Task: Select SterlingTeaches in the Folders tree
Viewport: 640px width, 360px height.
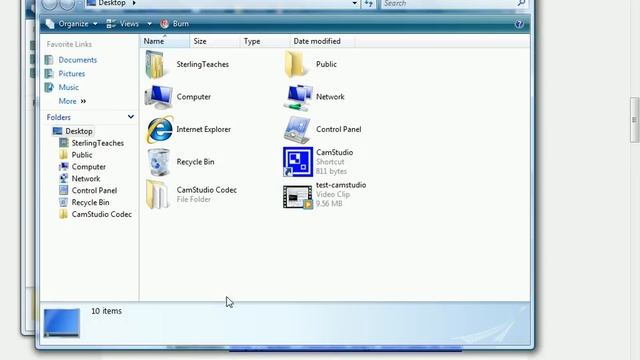Action: (x=98, y=143)
